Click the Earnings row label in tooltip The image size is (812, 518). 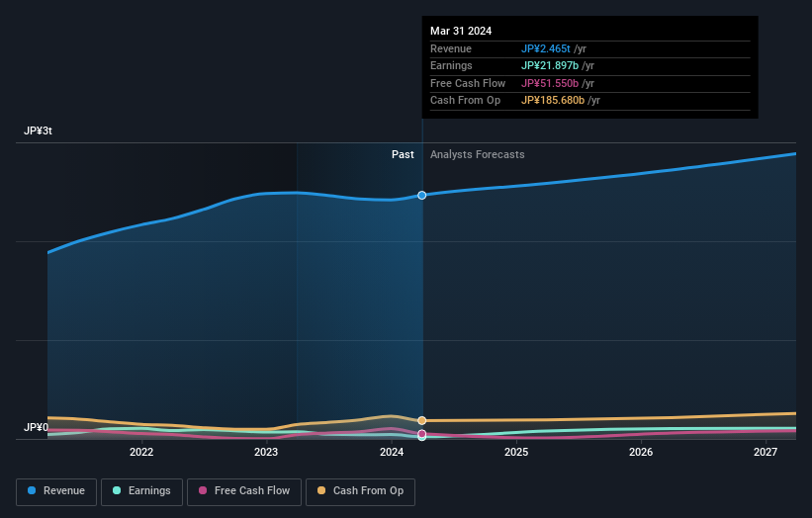point(451,65)
